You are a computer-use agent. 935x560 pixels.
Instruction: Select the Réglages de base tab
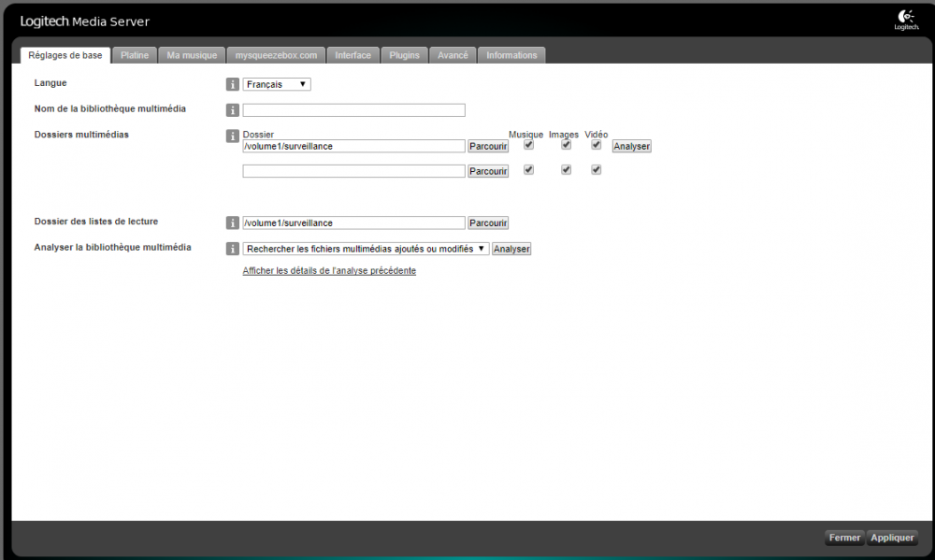point(65,55)
